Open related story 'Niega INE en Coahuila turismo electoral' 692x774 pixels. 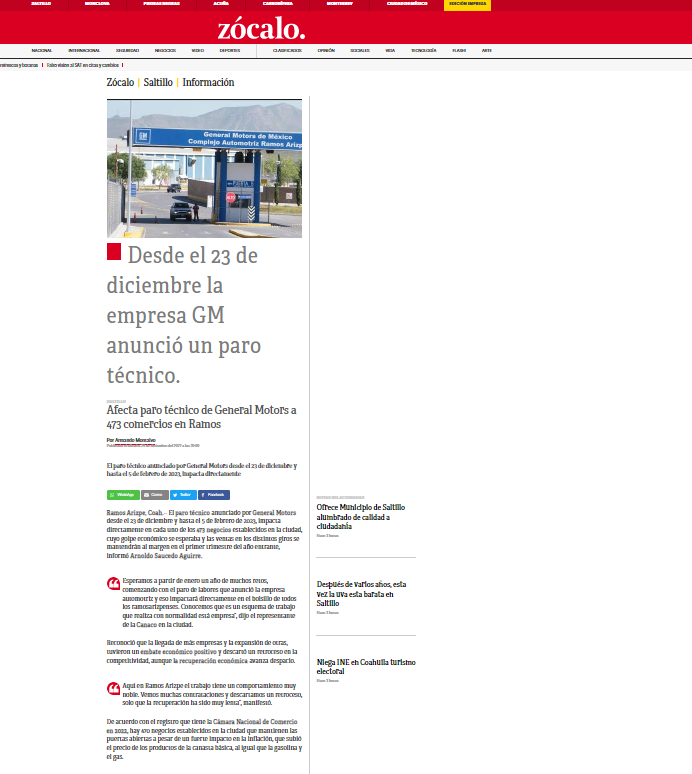(x=366, y=666)
